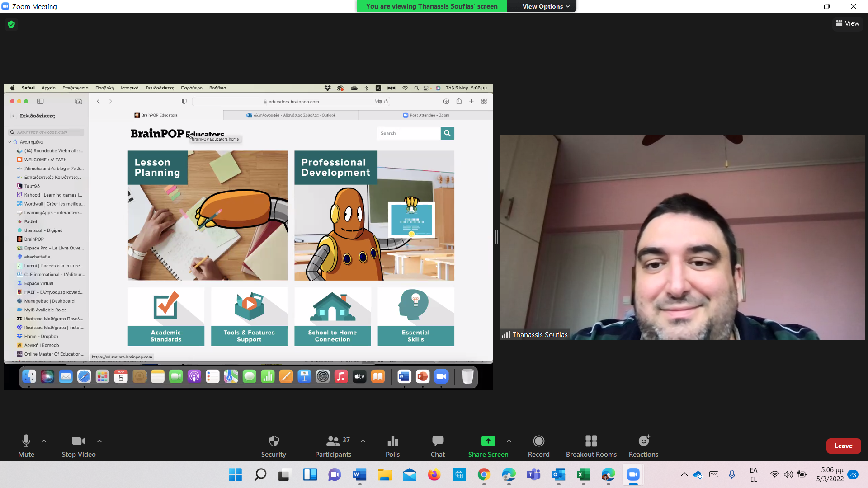Open the Βοήθεια menu

pos(218,88)
